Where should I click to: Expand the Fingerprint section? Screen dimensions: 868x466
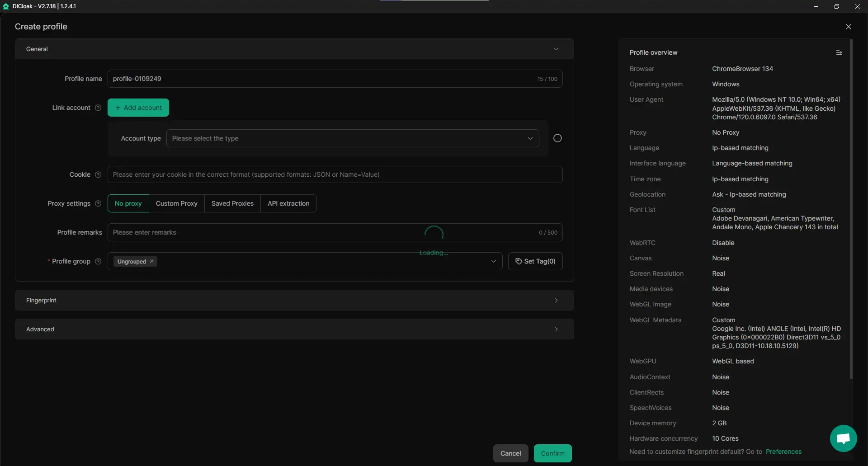coord(294,300)
